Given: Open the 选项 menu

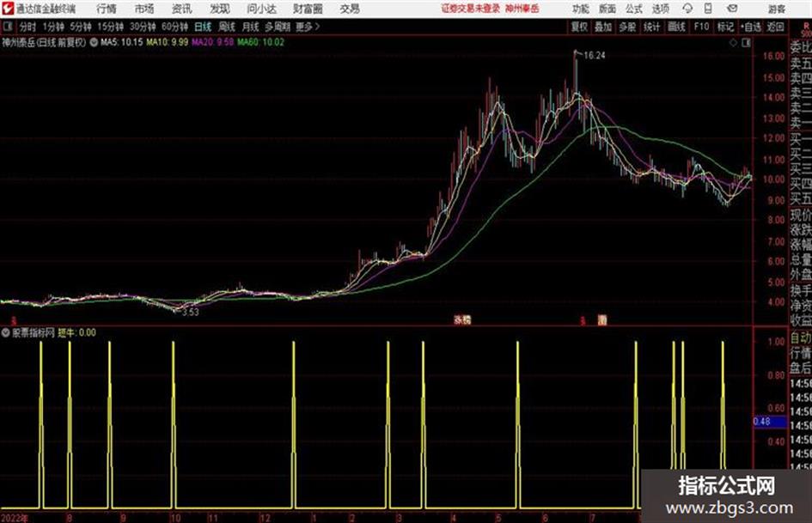Looking at the screenshot, I should pyautogui.click(x=660, y=9).
